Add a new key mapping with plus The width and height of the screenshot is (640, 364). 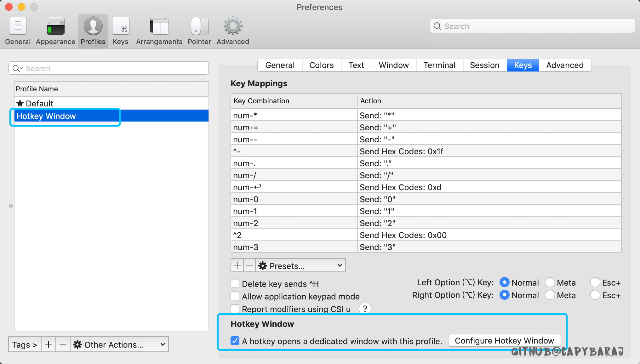(x=237, y=265)
